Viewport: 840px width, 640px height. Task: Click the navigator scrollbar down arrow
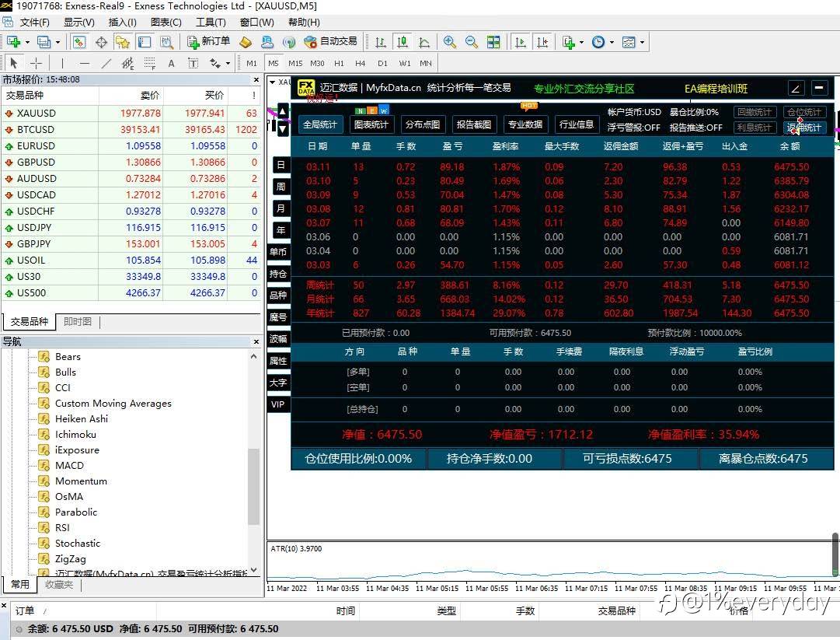pyautogui.click(x=254, y=570)
